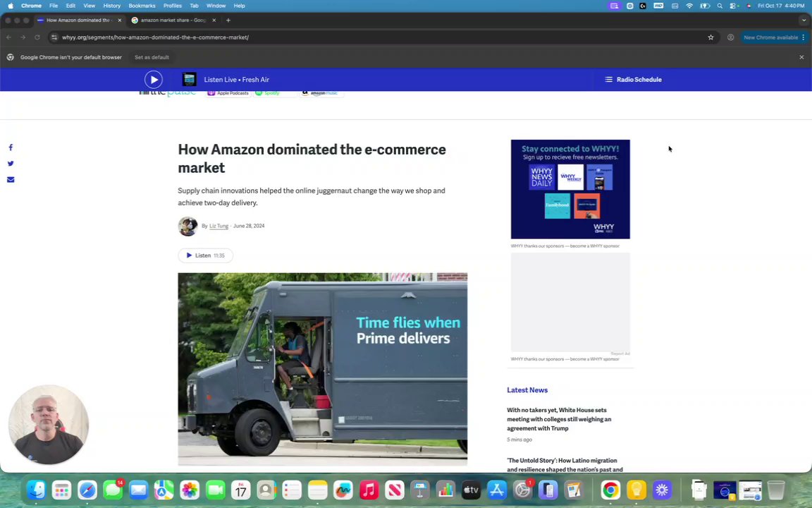Click Liz Tung's author avatar
Screen dimensions: 812x508
tap(187, 226)
